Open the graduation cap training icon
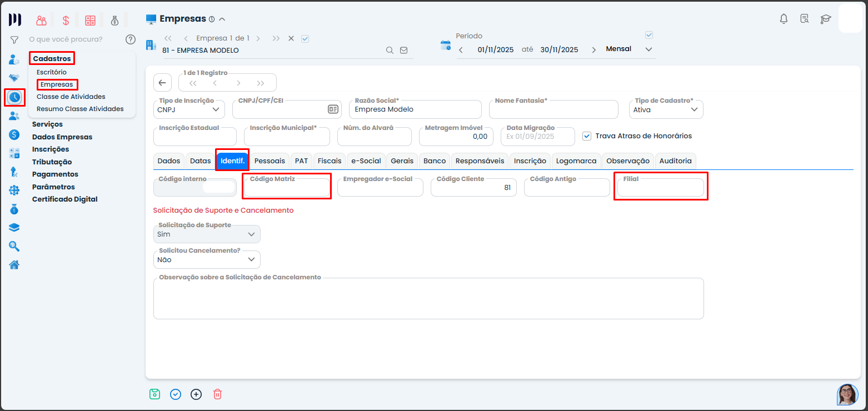Viewport: 868px width, 411px height. [826, 19]
